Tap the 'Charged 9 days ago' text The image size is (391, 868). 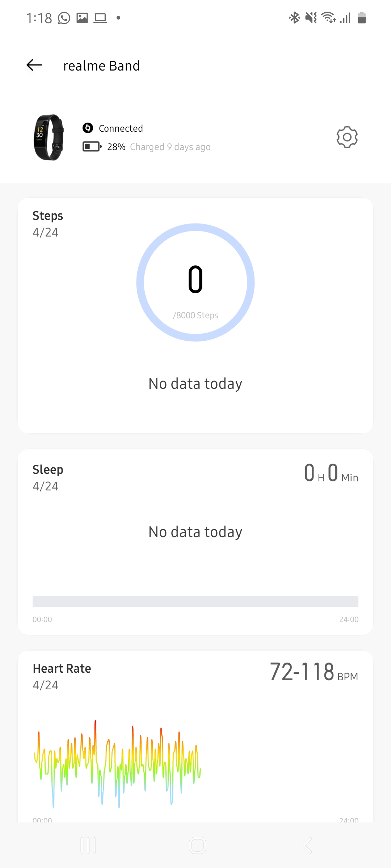pos(170,147)
